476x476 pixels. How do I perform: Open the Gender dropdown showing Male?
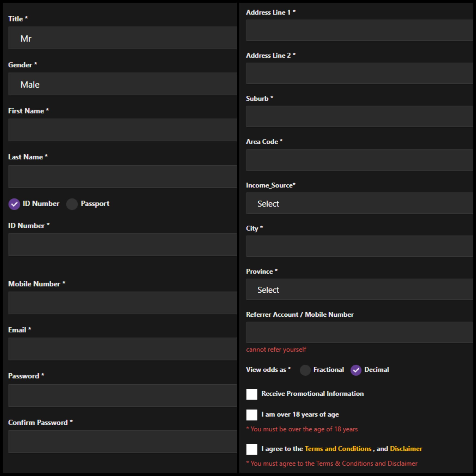122,84
